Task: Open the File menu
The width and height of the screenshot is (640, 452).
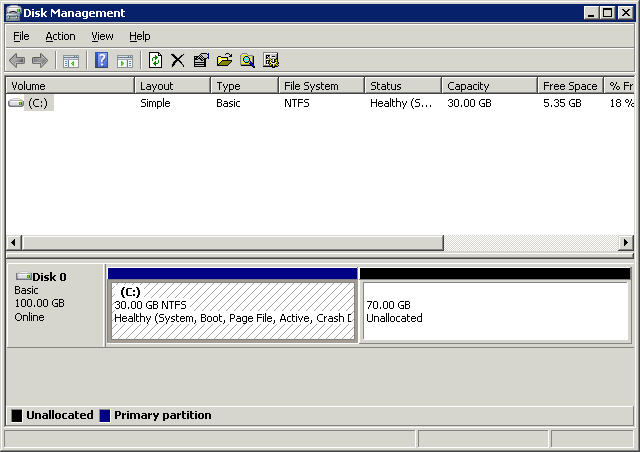Action: point(21,36)
